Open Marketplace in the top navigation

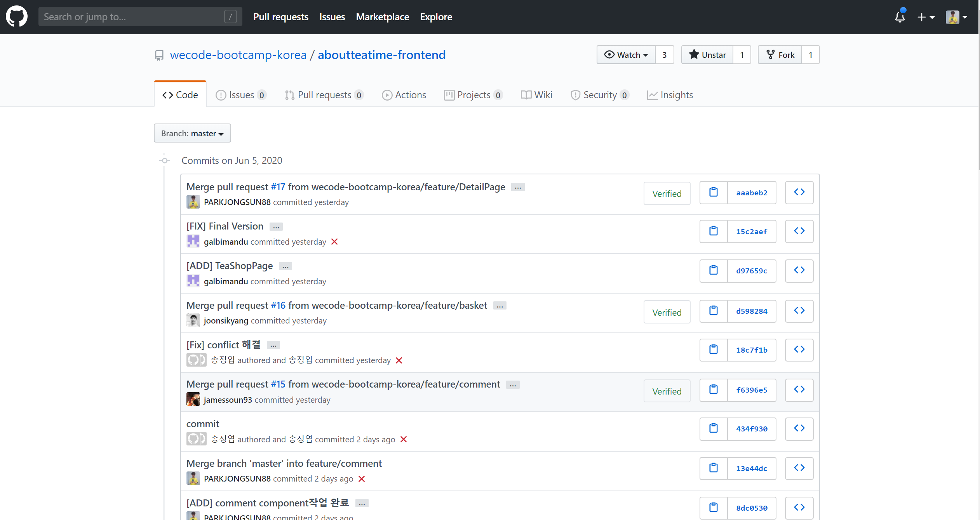[383, 17]
